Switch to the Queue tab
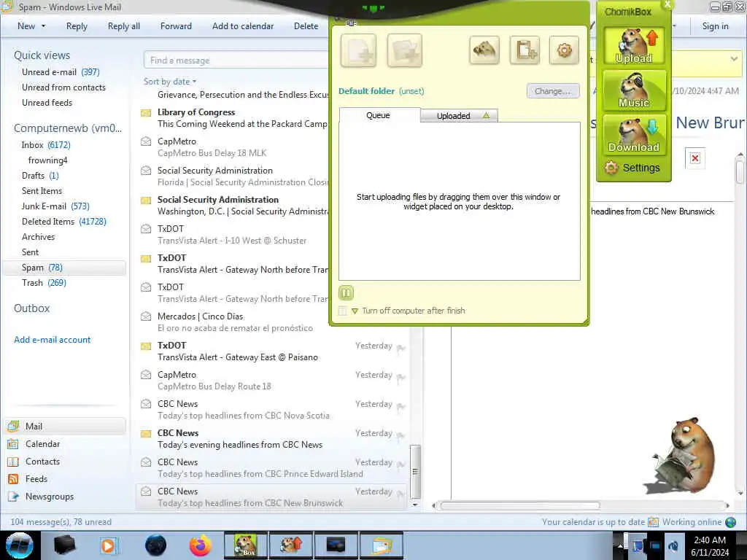The width and height of the screenshot is (747, 560). click(x=379, y=115)
